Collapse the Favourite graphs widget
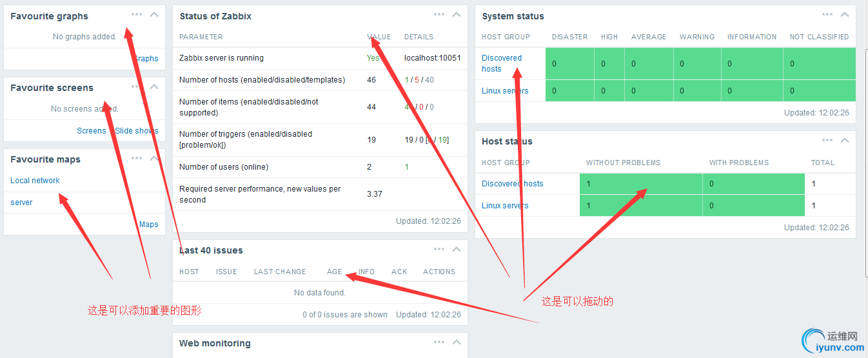Viewport: 868px width, 358px height. coord(154,14)
